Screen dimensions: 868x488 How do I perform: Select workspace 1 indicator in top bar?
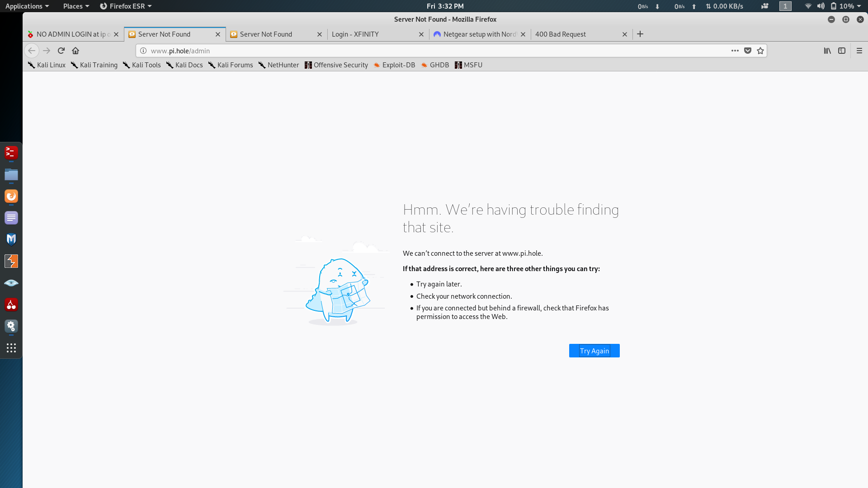785,6
